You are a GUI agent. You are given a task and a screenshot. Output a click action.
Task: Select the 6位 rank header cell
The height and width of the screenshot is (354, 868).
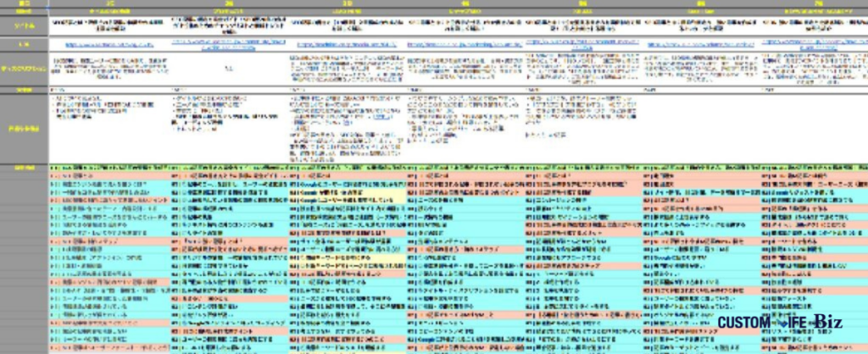(x=700, y=3)
